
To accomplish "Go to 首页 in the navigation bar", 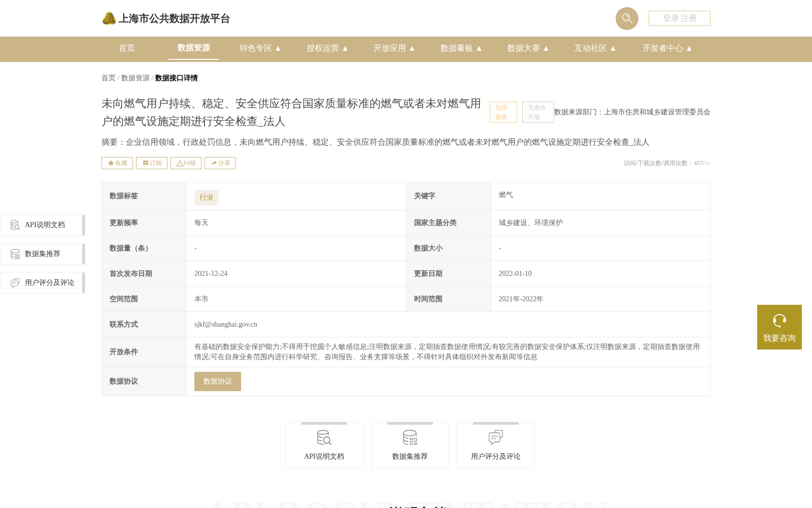I will pos(127,48).
